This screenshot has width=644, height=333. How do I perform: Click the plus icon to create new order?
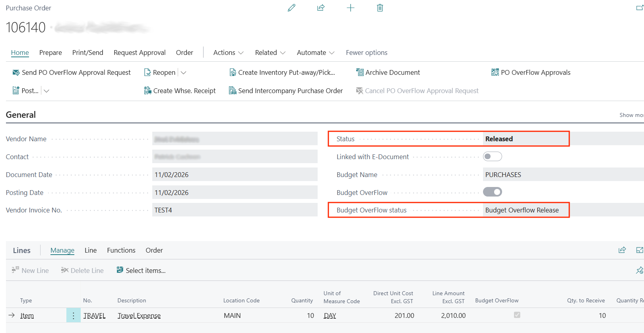point(350,8)
